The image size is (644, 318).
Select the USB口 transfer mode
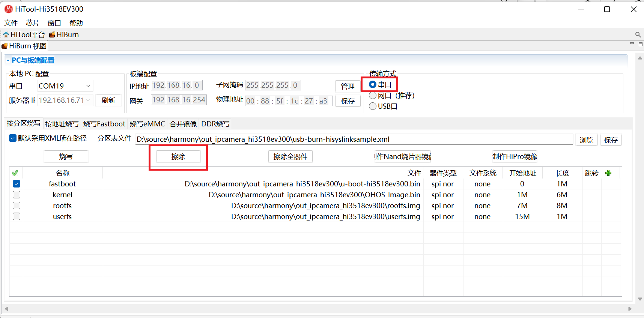[x=373, y=106]
